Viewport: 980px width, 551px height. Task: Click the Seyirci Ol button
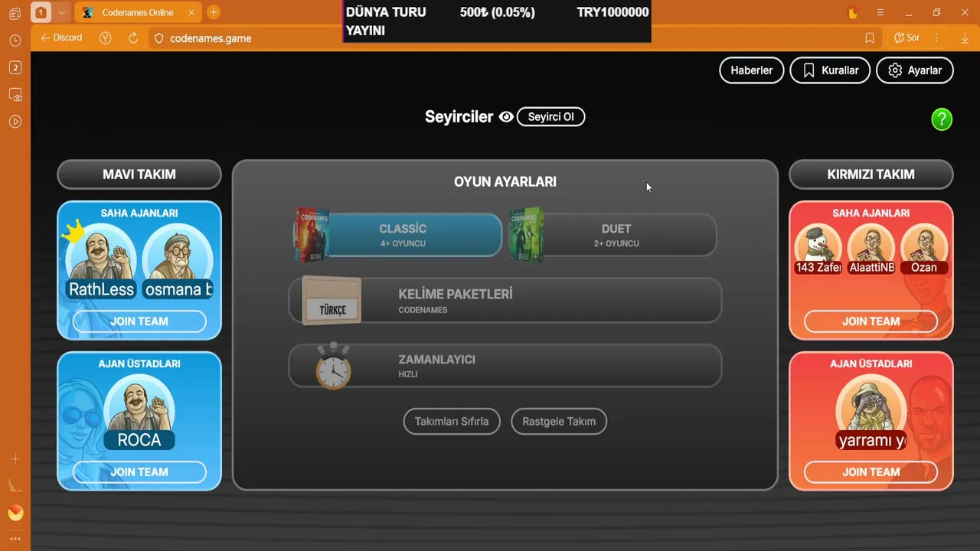(551, 117)
